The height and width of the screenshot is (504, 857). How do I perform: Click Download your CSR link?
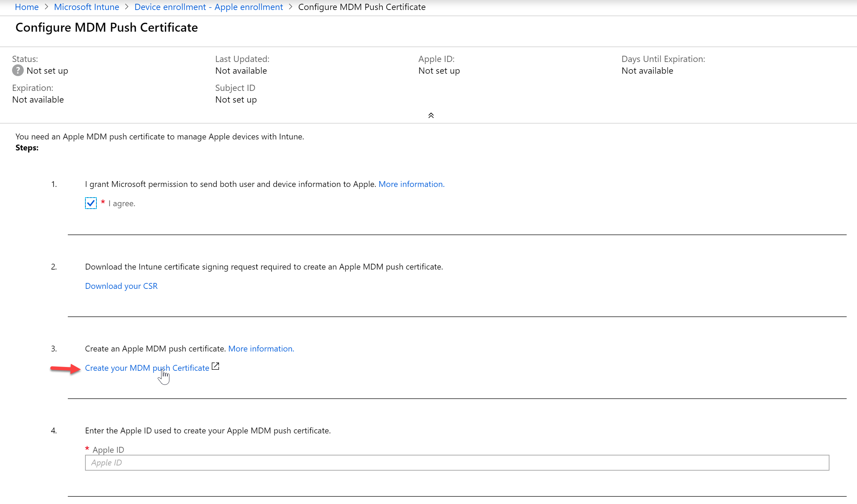(121, 286)
